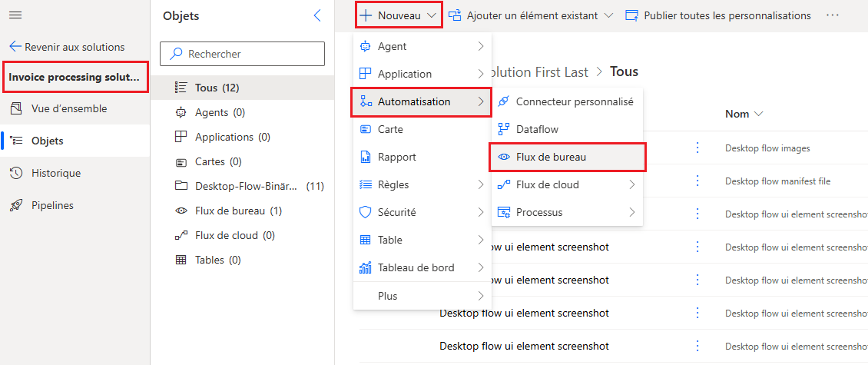Click the Historique clock icon

click(x=16, y=173)
